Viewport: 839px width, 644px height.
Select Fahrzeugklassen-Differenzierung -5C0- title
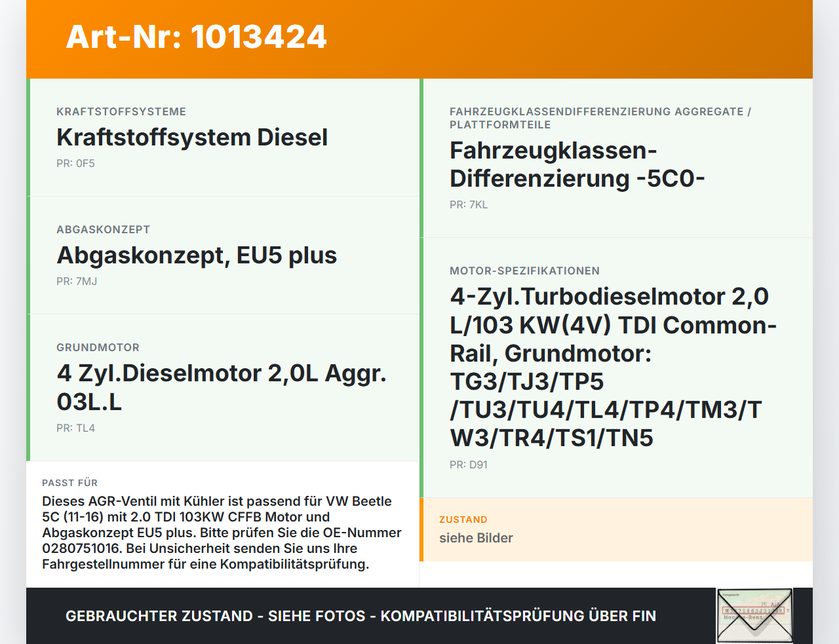click(577, 164)
